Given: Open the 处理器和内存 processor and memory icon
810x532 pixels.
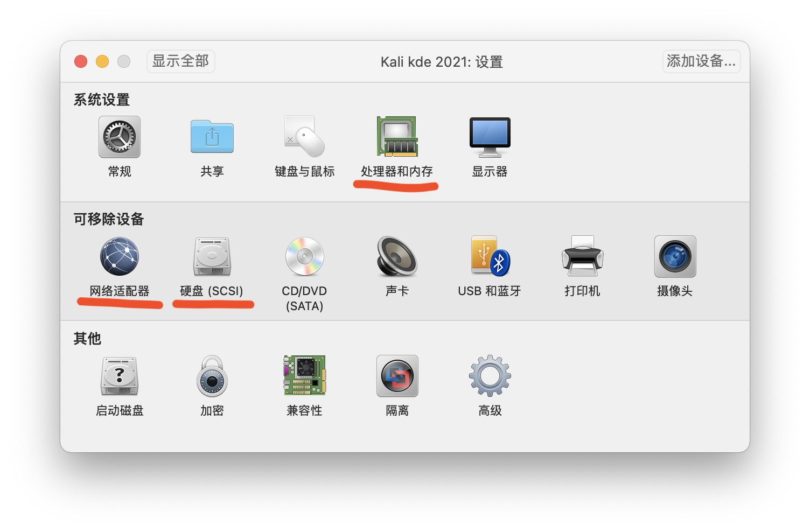Looking at the screenshot, I should click(397, 137).
